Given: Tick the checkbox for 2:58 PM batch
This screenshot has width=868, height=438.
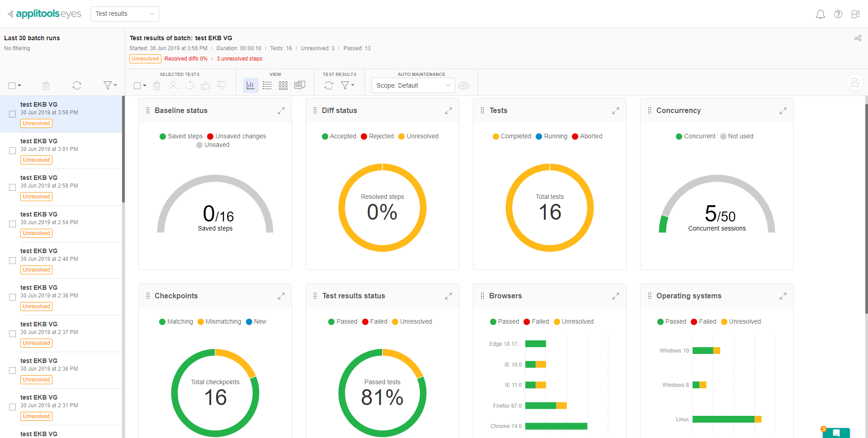Looking at the screenshot, I should [x=13, y=188].
